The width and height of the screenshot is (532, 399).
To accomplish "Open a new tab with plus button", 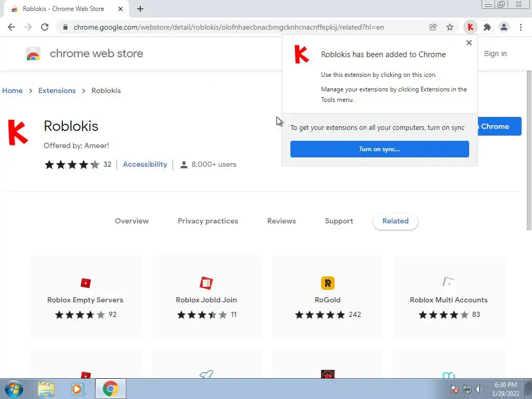I will pyautogui.click(x=140, y=9).
